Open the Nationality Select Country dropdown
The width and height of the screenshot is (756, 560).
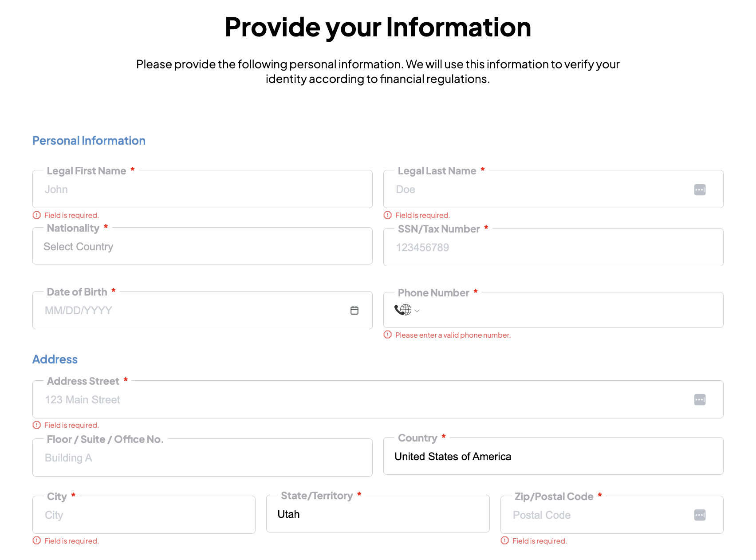202,246
